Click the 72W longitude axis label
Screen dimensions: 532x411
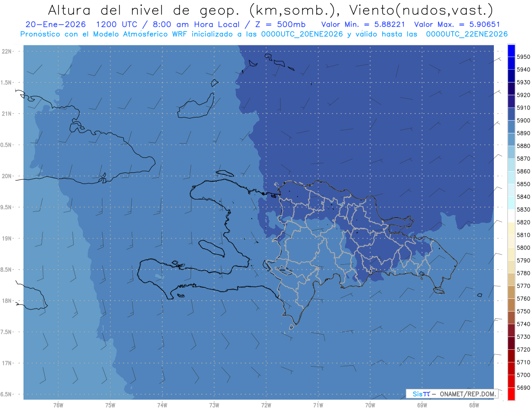click(266, 405)
